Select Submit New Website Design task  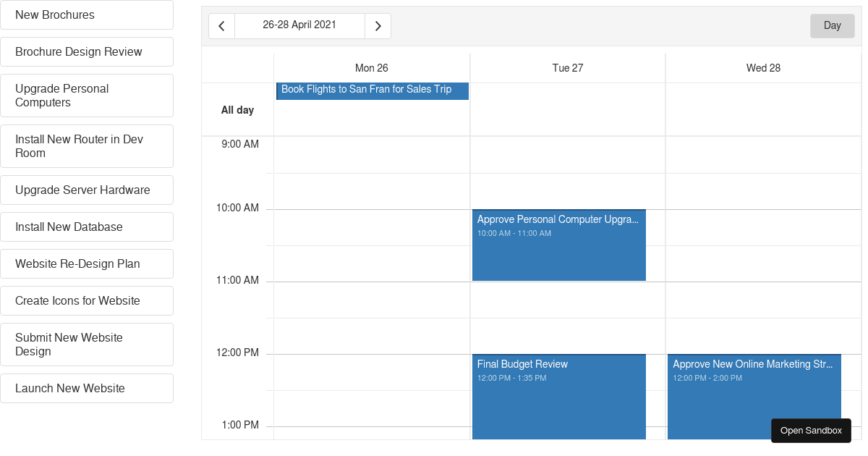point(87,345)
